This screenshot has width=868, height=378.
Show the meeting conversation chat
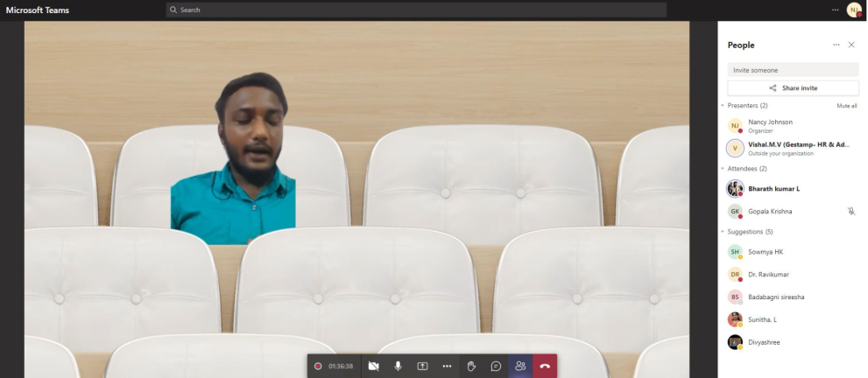point(496,366)
